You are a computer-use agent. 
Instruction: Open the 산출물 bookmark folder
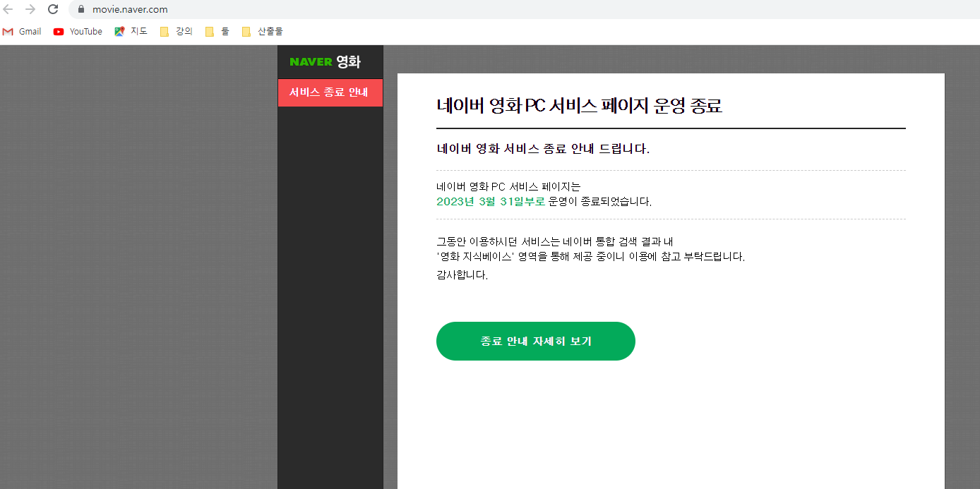(x=262, y=31)
